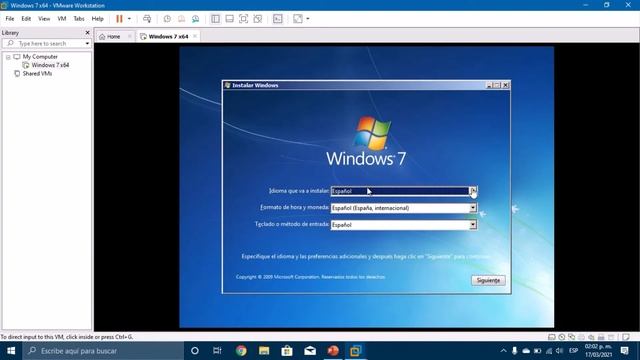Toggle the thumbnail bar view
The width and height of the screenshot is (640, 360).
pos(229,19)
